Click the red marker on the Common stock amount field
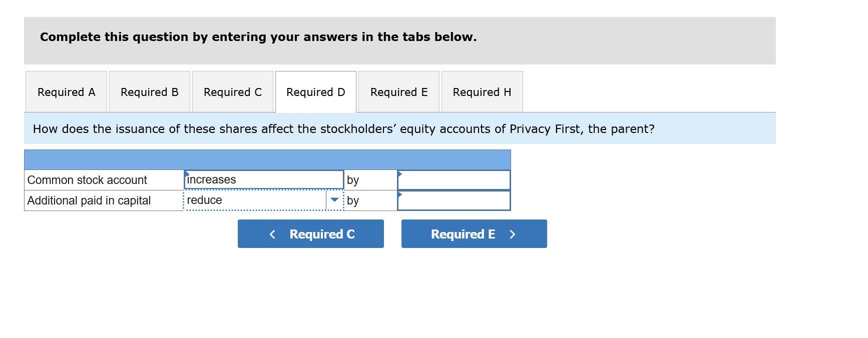 click(x=400, y=172)
